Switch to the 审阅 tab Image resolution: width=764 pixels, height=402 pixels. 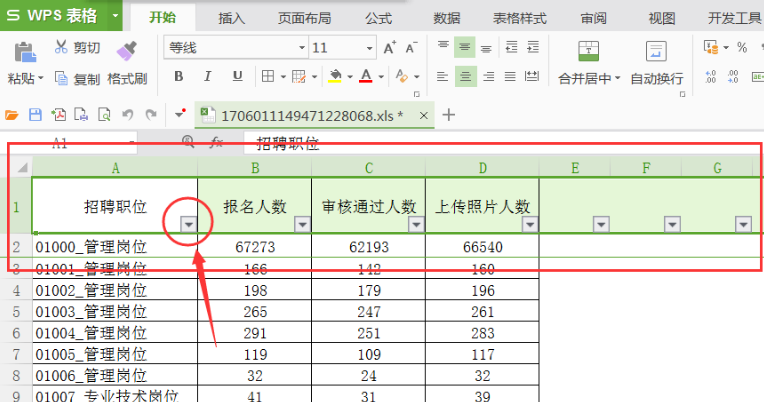point(593,19)
